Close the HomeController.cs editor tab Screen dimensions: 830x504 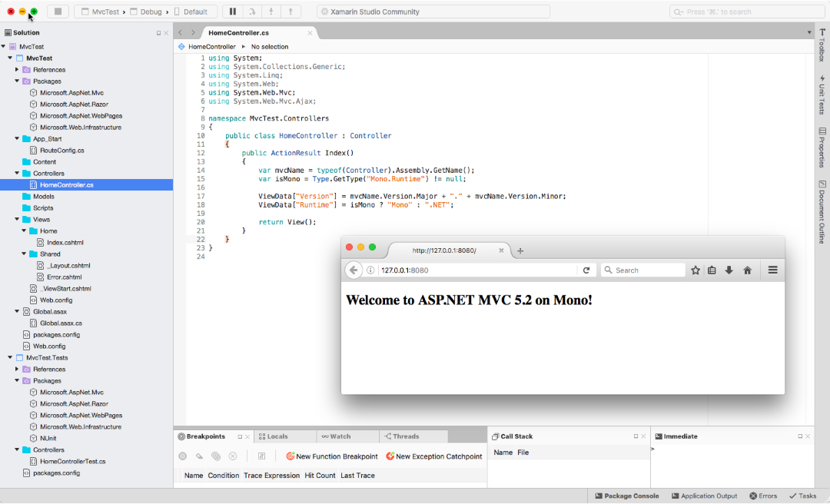point(310,33)
